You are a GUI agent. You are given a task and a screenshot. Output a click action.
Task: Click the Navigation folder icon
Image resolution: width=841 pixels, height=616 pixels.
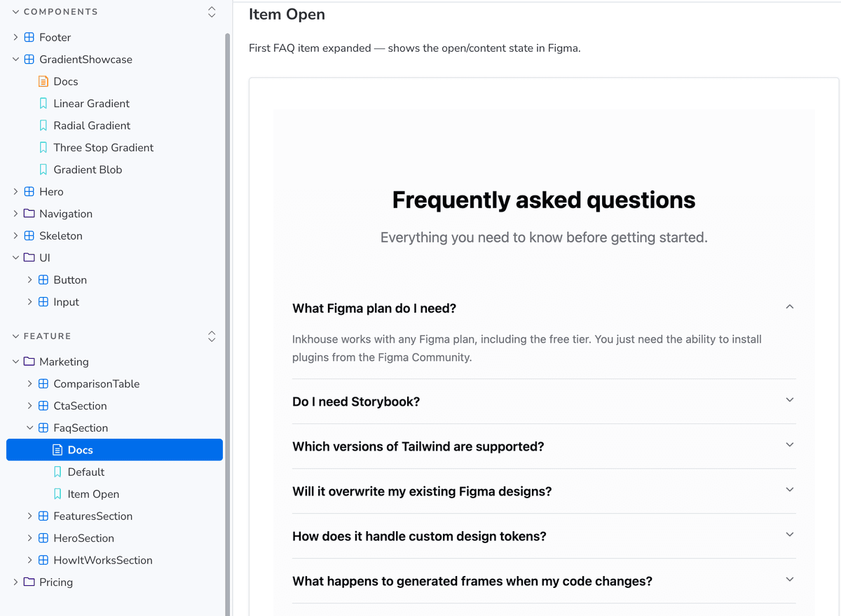(x=29, y=214)
